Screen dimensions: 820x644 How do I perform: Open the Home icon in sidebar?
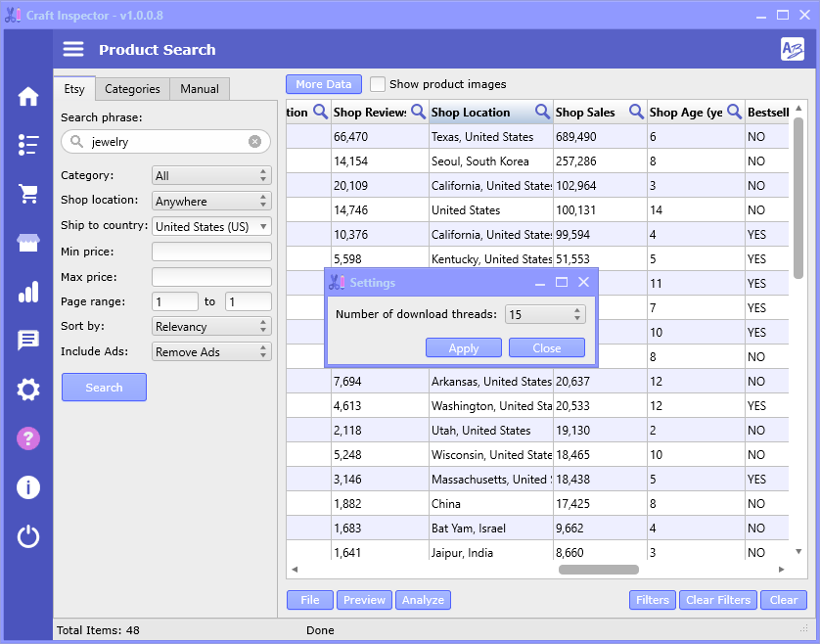[x=28, y=96]
